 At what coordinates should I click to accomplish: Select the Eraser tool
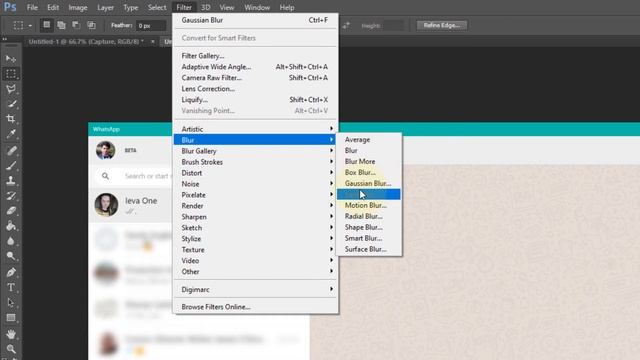pyautogui.click(x=11, y=211)
